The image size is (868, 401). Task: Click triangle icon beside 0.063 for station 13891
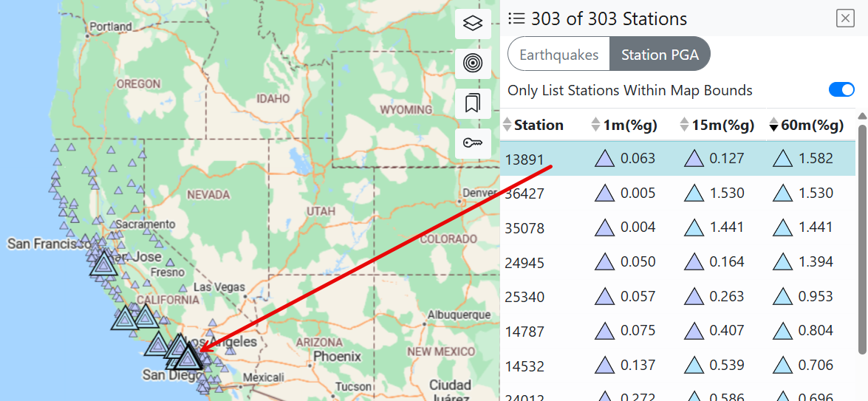[x=605, y=159]
